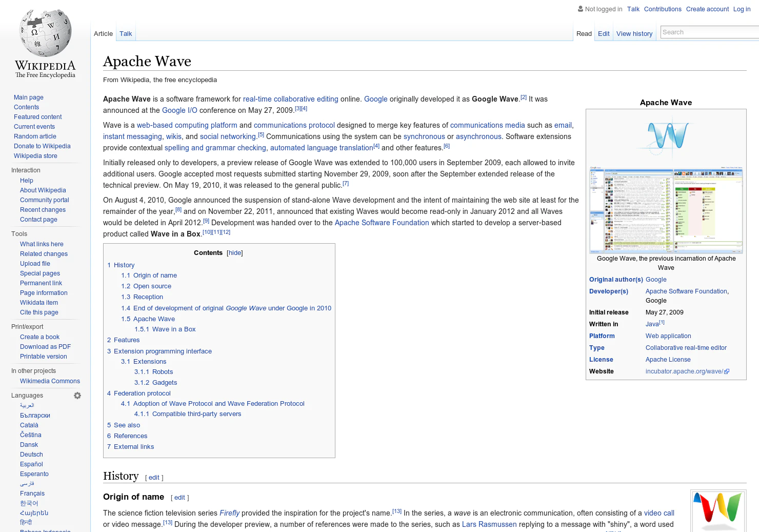Open automated language translation link
The height and width of the screenshot is (532, 759).
tap(322, 148)
